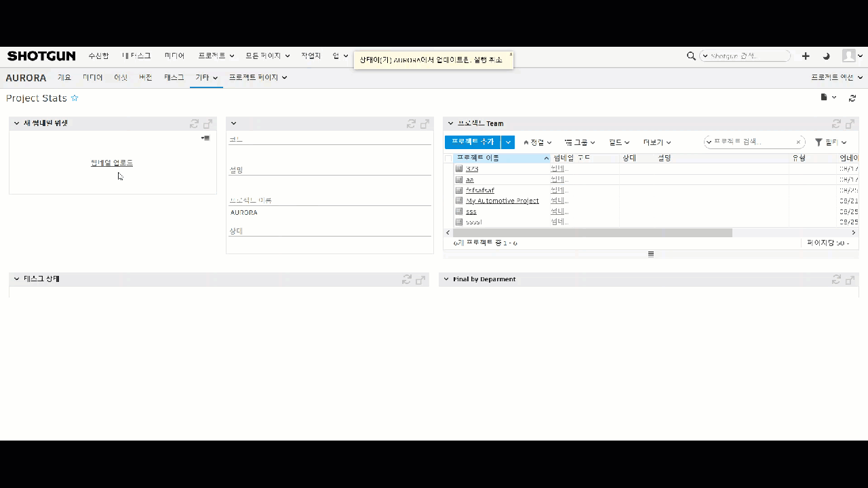Viewport: 868px width, 488px height.
Task: Click the scroll-right arrow of project table
Action: pos(854,232)
